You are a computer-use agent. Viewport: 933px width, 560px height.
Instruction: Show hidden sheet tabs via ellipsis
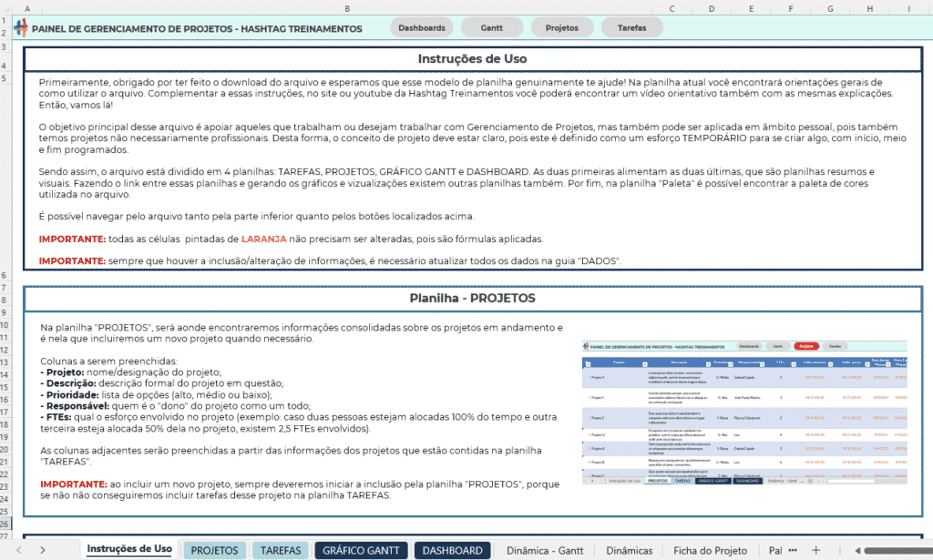coord(793,550)
